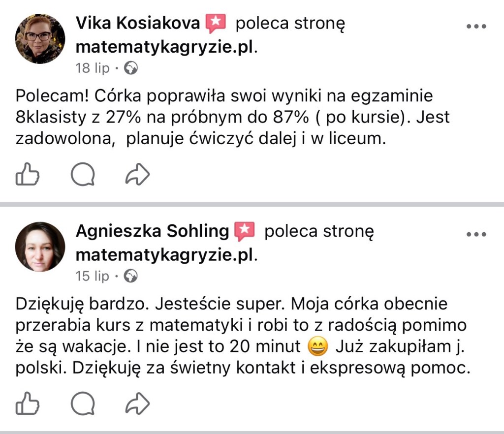Click the 15 lip post timestamp
This screenshot has width=504, height=434.
click(x=93, y=276)
